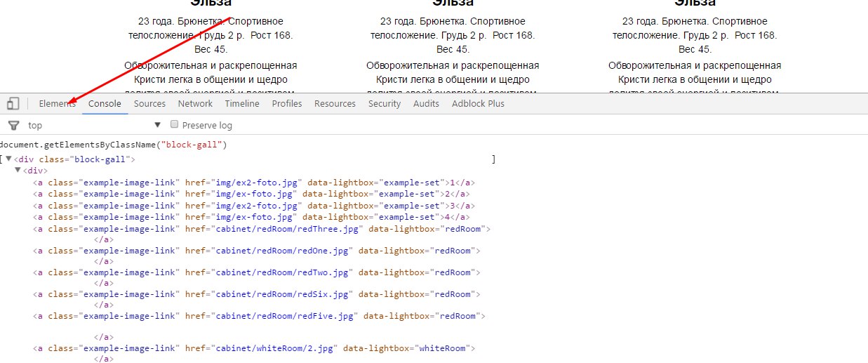Switch to the Console tab
The height and width of the screenshot is (363, 868).
coord(105,103)
